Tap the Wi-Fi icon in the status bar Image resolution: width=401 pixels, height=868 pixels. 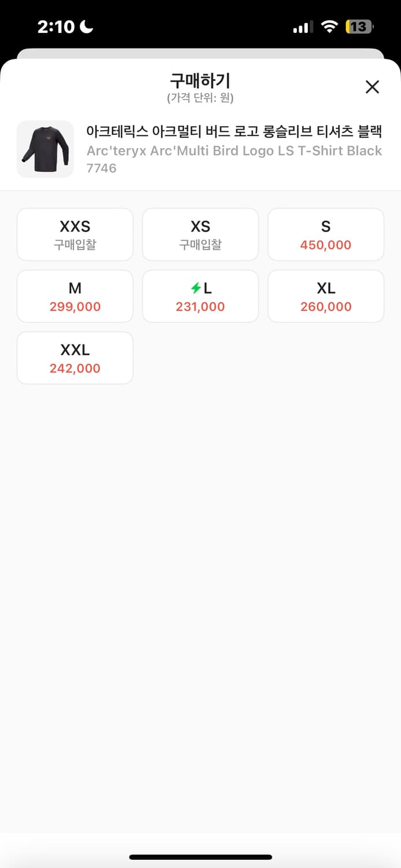pyautogui.click(x=329, y=26)
